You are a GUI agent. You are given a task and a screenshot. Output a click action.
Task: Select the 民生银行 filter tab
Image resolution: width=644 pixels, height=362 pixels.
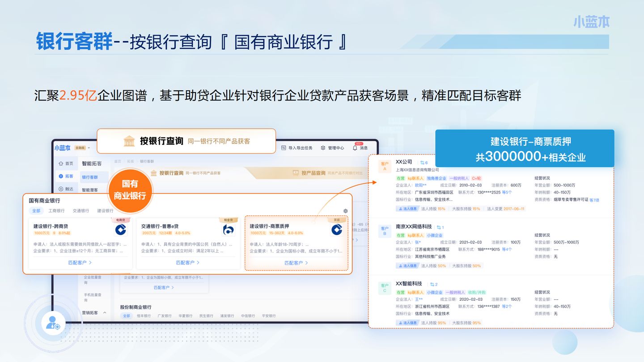(x=207, y=316)
